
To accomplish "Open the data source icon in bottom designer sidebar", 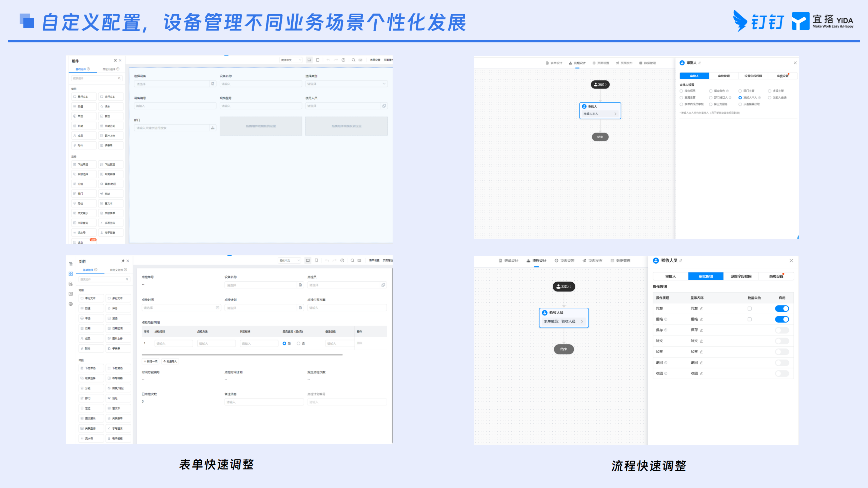I will pyautogui.click(x=71, y=284).
